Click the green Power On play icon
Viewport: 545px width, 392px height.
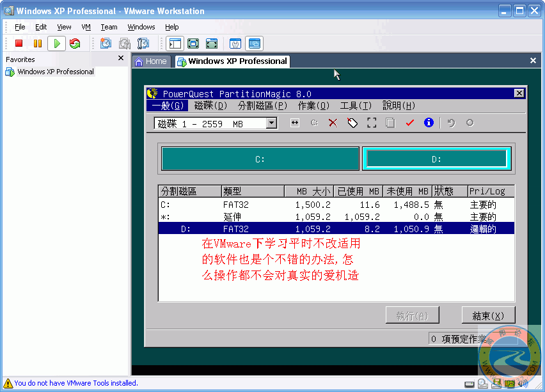click(57, 43)
